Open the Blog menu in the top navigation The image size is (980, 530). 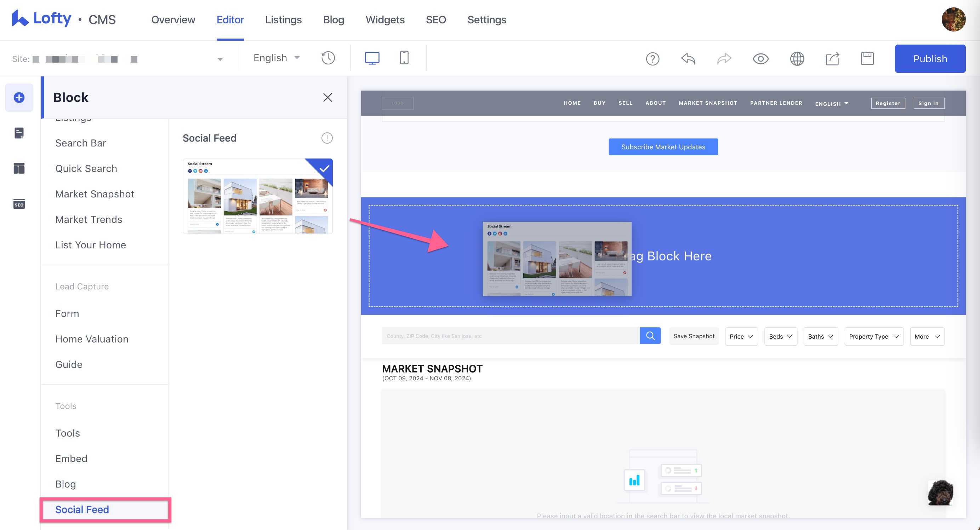tap(333, 19)
